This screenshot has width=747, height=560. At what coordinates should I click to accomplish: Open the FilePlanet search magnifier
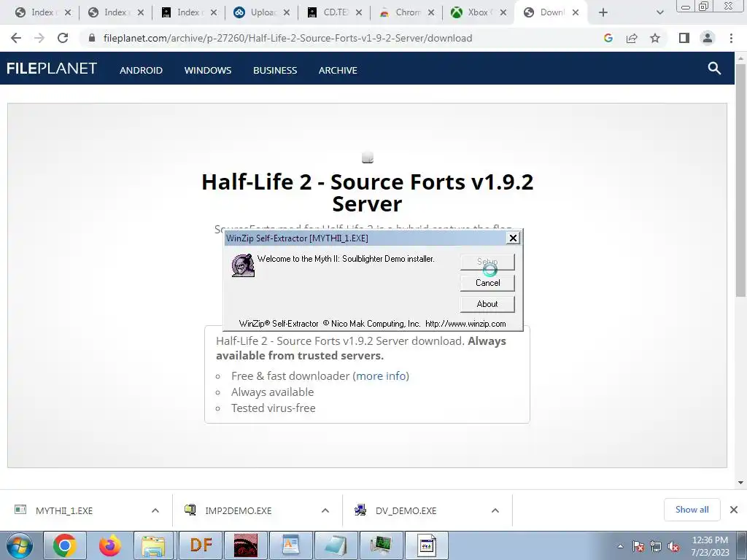pyautogui.click(x=714, y=69)
